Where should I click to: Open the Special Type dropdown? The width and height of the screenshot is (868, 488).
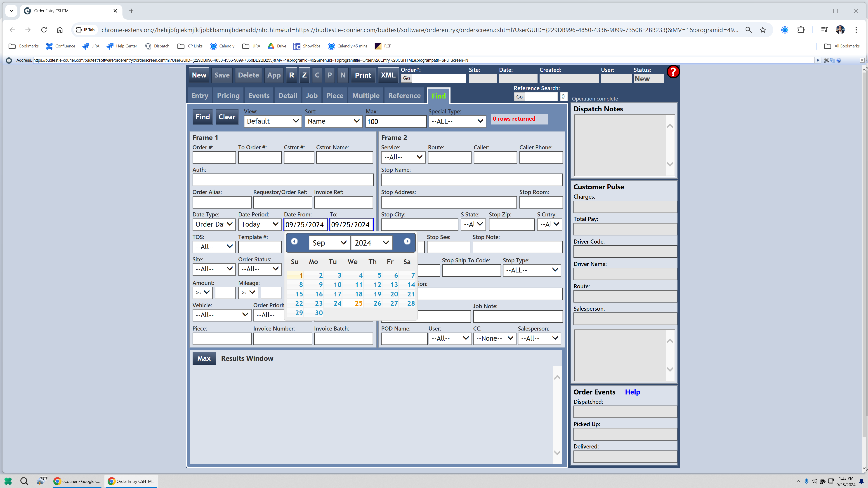pos(457,121)
